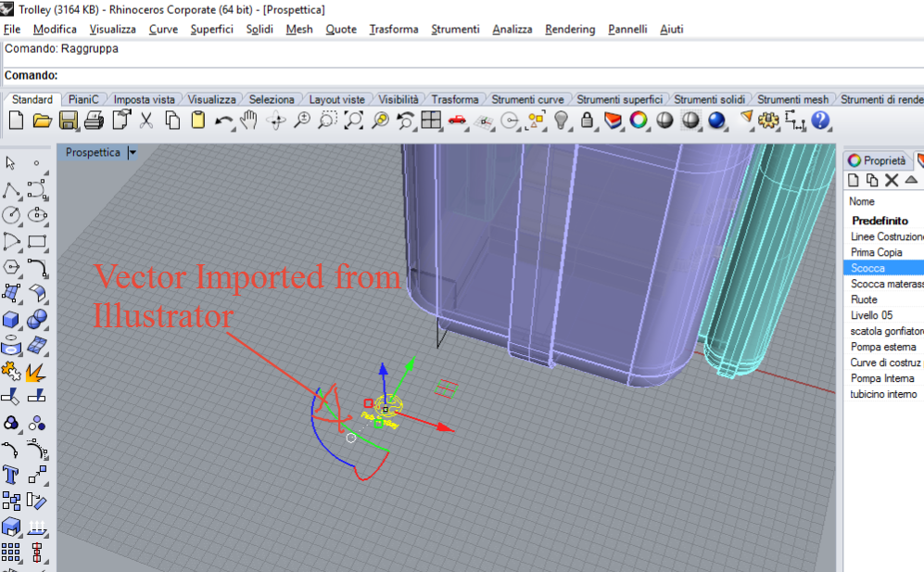
Task: Open the Rendering menu
Action: [570, 29]
